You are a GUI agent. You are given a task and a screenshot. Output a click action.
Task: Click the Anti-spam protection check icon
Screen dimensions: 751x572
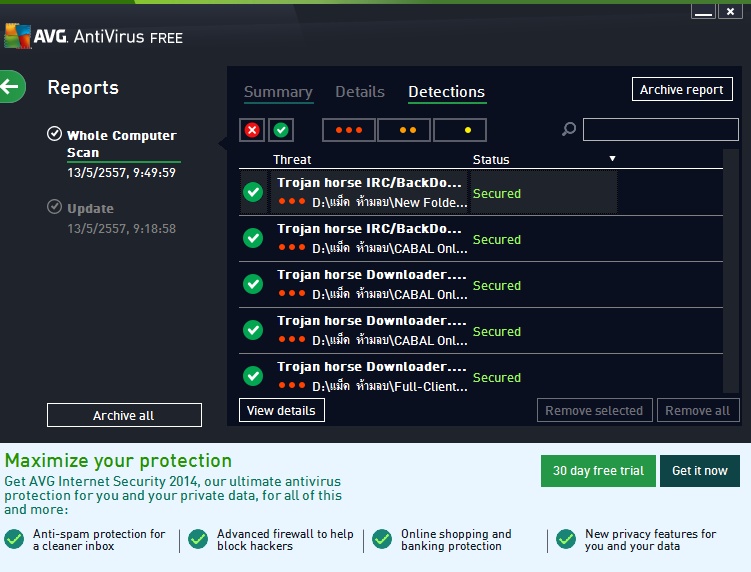click(14, 539)
